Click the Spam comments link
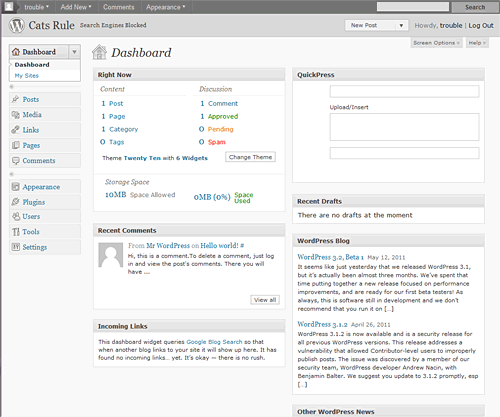Viewport: 500px width, 417px height. [x=217, y=142]
